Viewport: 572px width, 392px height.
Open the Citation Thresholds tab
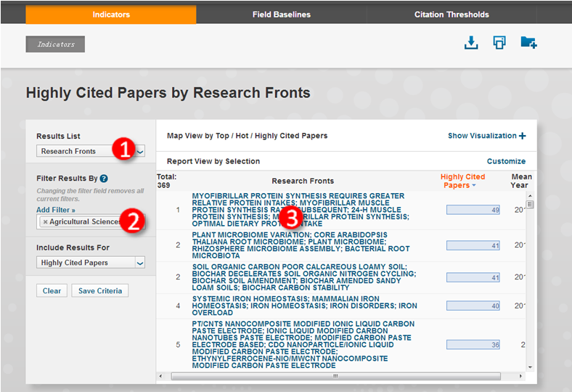click(452, 15)
